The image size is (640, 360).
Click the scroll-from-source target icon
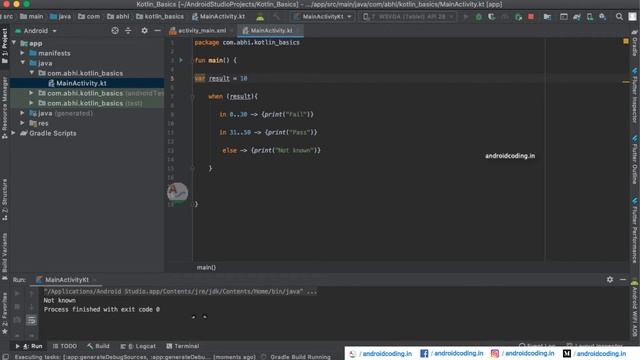pyautogui.click(x=115, y=31)
